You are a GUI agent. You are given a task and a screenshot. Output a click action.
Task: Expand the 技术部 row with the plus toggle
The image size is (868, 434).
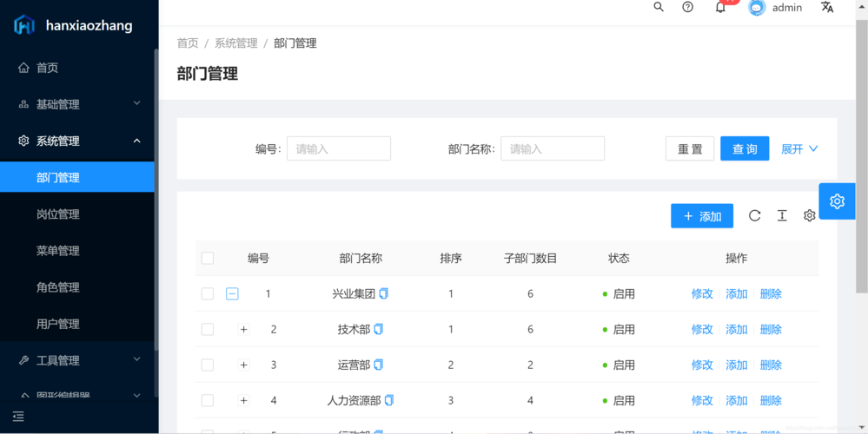point(243,330)
